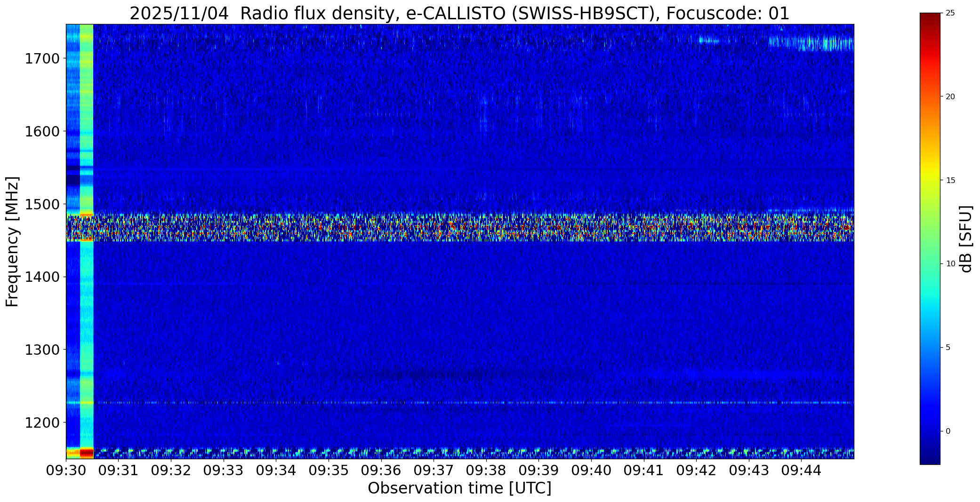Click the colorbar tick label 15

coord(950,180)
